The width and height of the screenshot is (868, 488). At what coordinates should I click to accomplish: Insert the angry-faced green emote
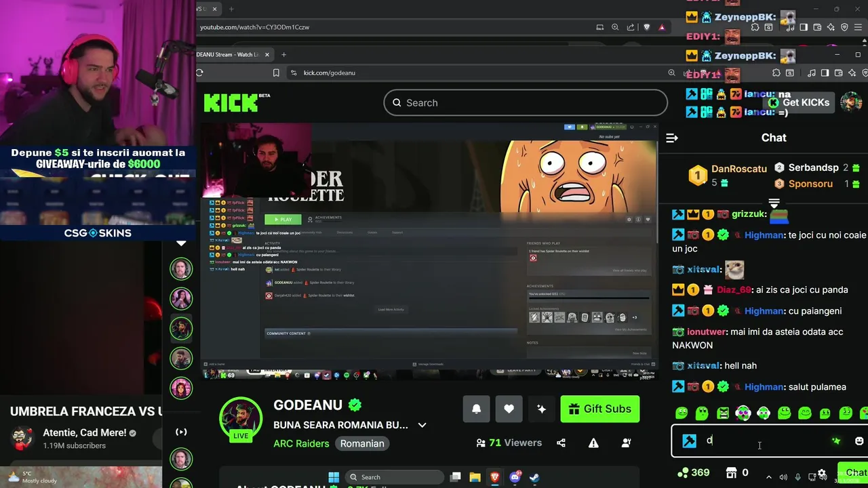point(723,413)
